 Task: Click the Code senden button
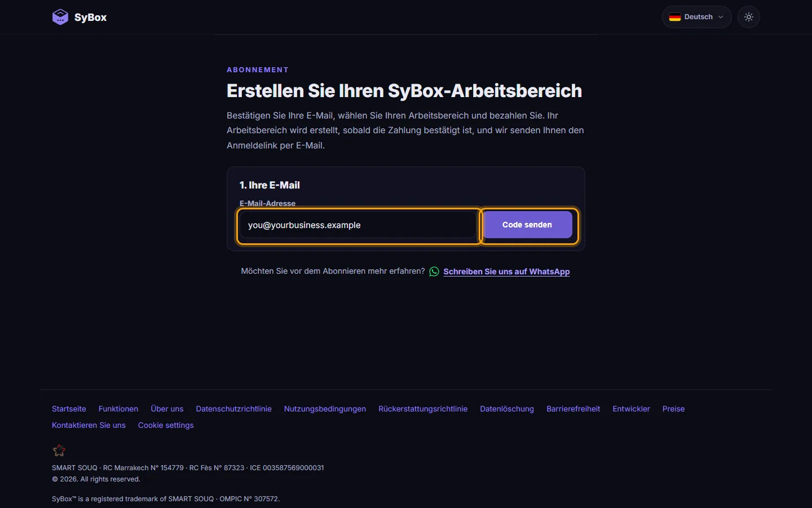527,225
